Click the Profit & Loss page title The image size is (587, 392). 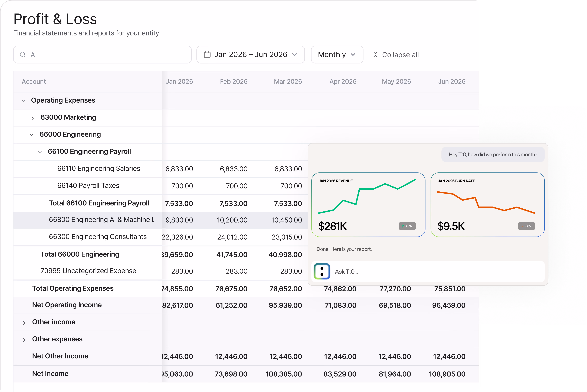pyautogui.click(x=55, y=19)
